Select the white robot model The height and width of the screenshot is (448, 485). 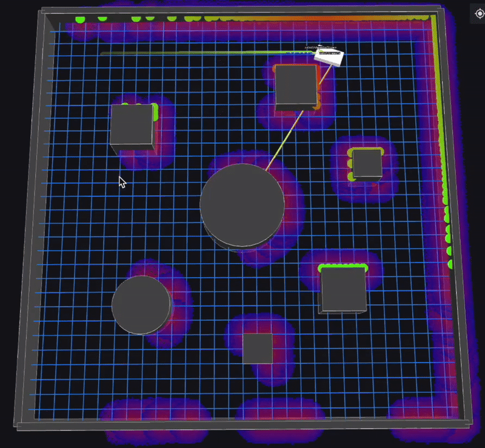pos(332,58)
